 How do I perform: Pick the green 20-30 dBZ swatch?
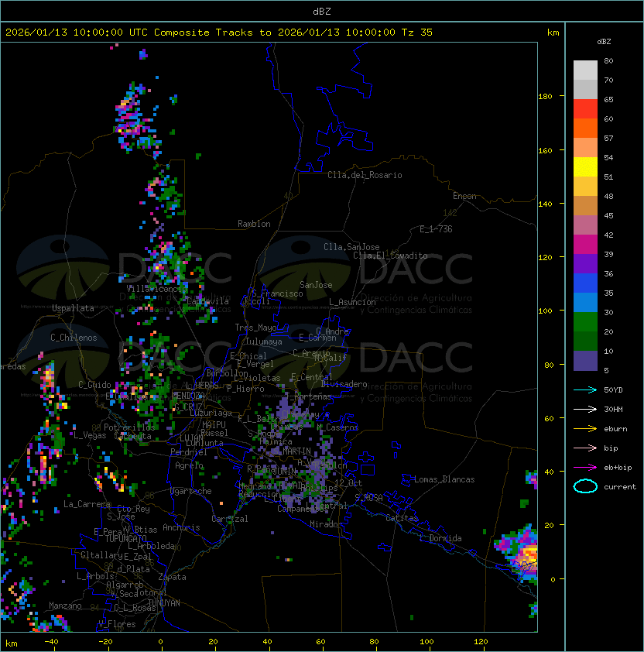click(x=585, y=322)
